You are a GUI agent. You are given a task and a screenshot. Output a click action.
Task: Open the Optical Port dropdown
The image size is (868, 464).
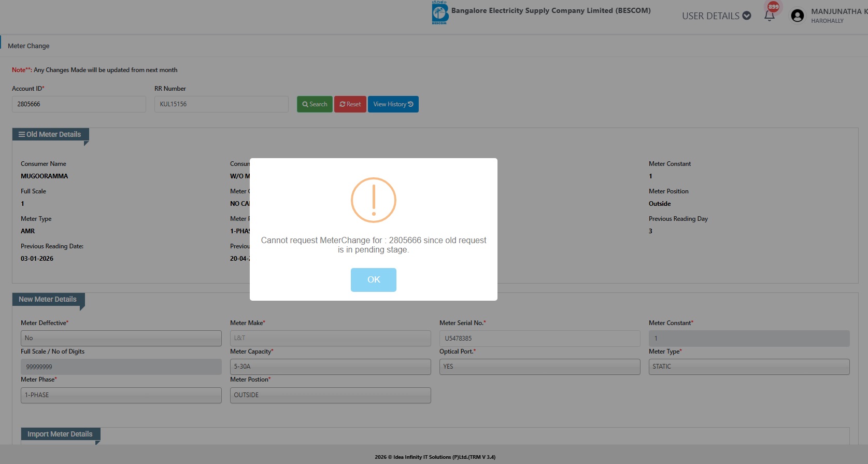[x=539, y=367]
